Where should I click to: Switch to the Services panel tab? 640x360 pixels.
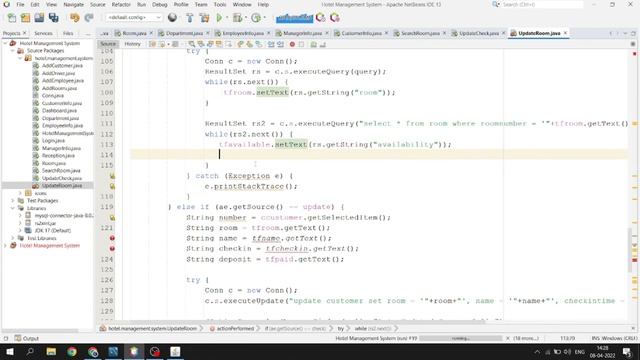point(43,33)
